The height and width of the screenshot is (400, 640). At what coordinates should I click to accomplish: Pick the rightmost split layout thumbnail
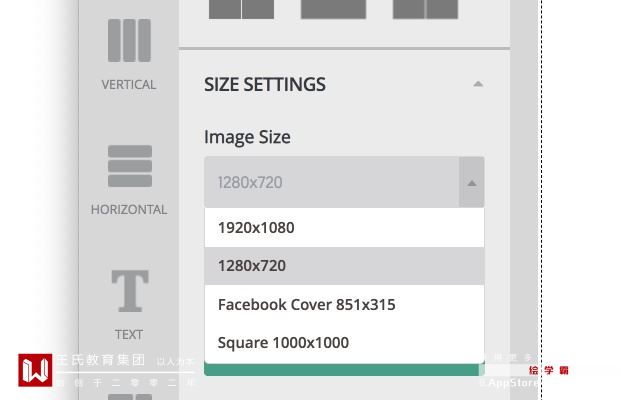(x=425, y=9)
